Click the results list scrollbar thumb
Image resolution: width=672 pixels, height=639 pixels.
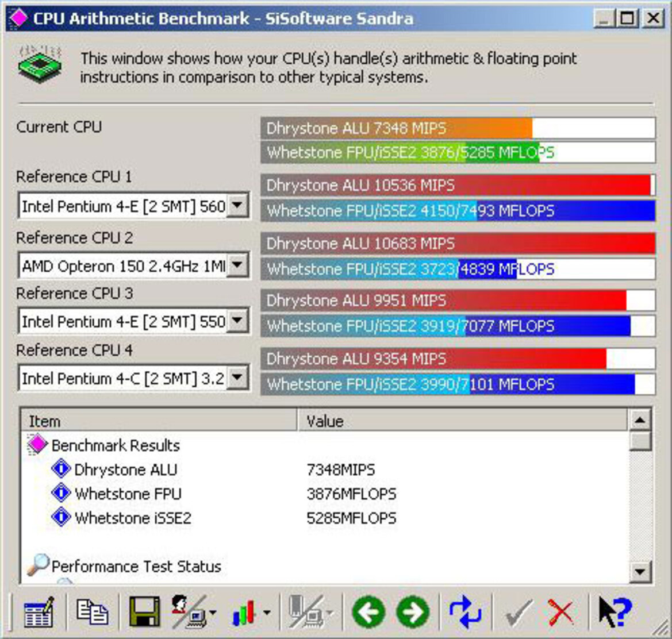point(640,440)
